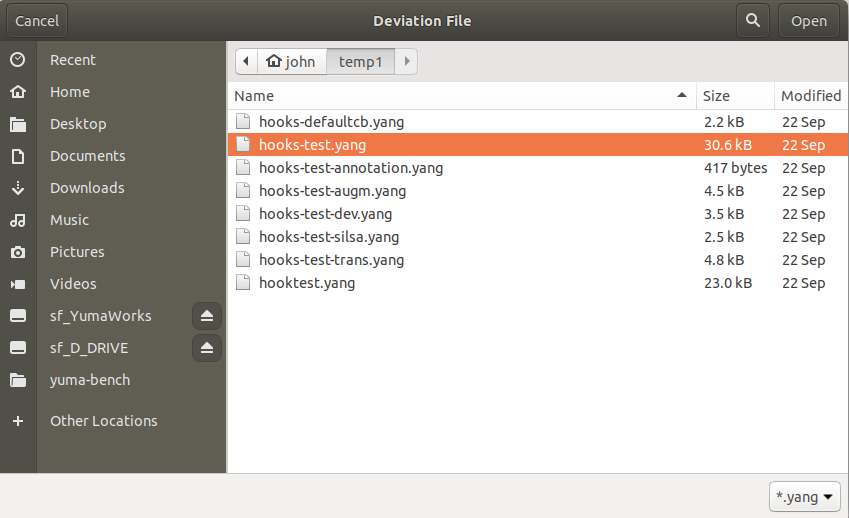Click the 3.5 kB size value
Image resolution: width=849 pixels, height=518 pixels.
click(x=724, y=214)
